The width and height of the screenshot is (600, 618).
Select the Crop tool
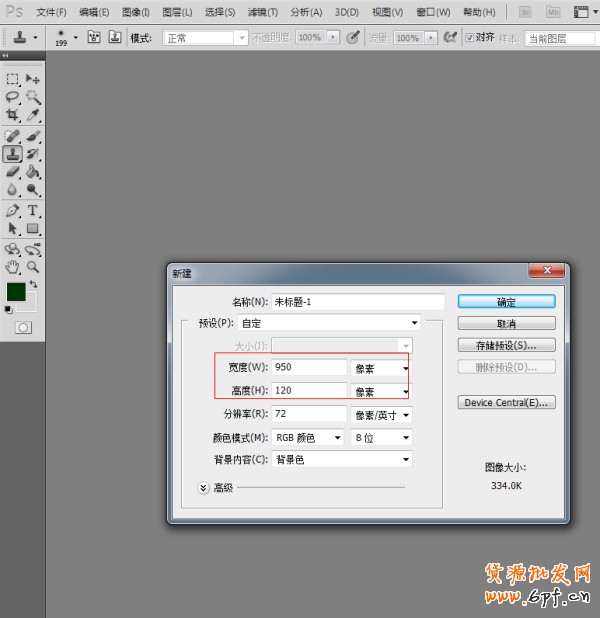[13, 115]
